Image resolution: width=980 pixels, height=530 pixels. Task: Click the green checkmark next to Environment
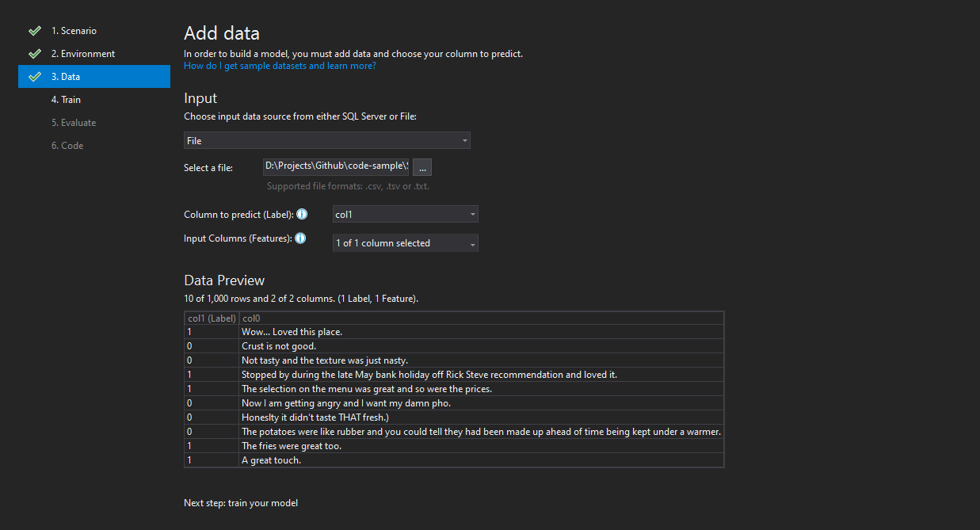click(34, 54)
